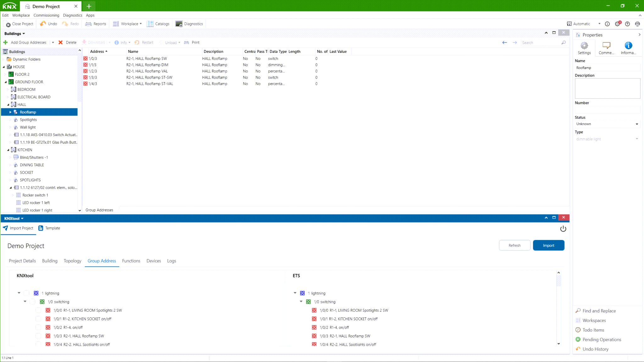This screenshot has width=644, height=362.
Task: Click the blue Import button
Action: tap(548, 245)
